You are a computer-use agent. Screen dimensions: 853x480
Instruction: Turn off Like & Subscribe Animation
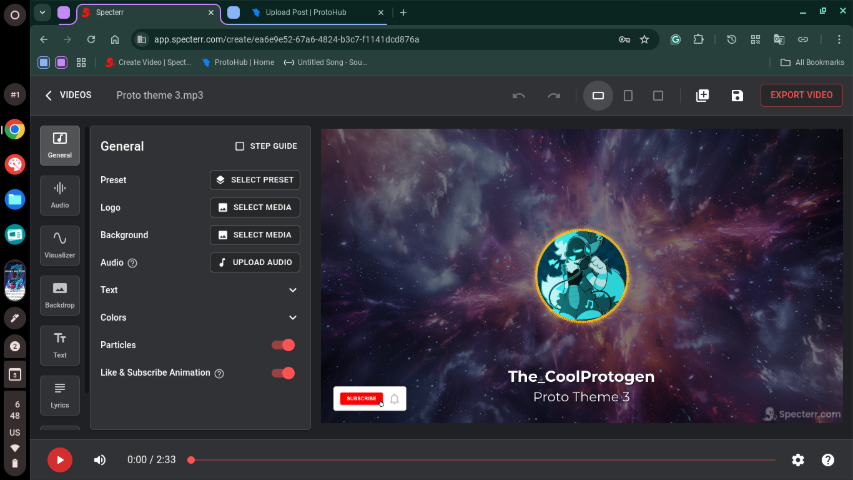tap(283, 373)
